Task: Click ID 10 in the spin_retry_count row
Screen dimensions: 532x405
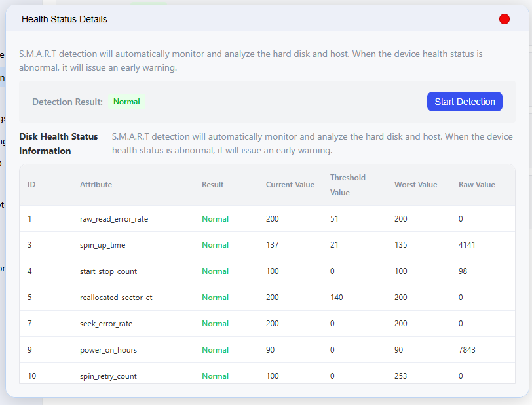Action: pos(32,376)
